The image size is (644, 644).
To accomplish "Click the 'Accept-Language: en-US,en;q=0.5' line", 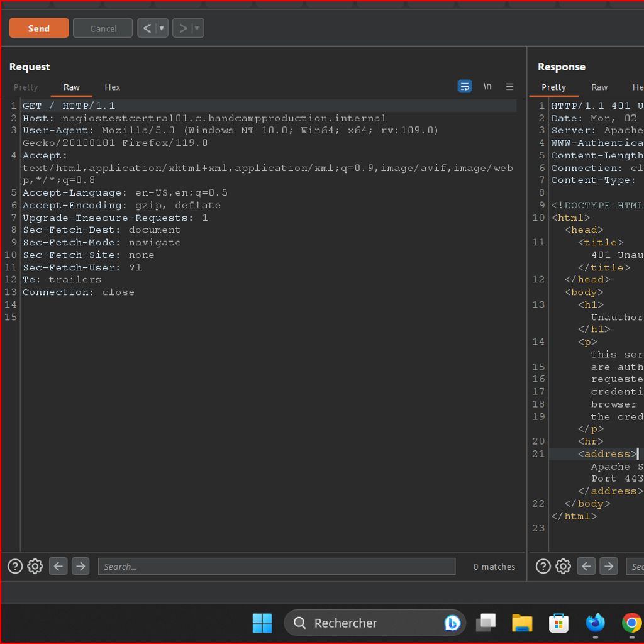I will click(125, 192).
